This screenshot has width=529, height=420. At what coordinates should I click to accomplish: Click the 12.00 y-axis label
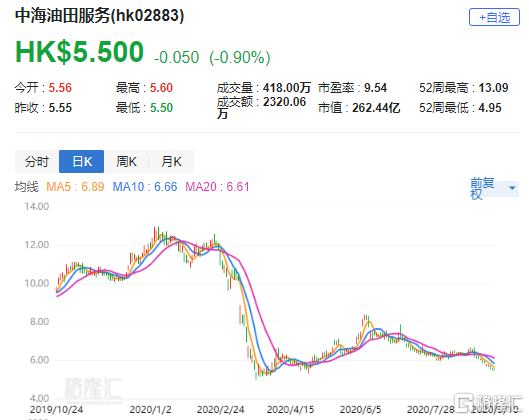tap(36, 245)
